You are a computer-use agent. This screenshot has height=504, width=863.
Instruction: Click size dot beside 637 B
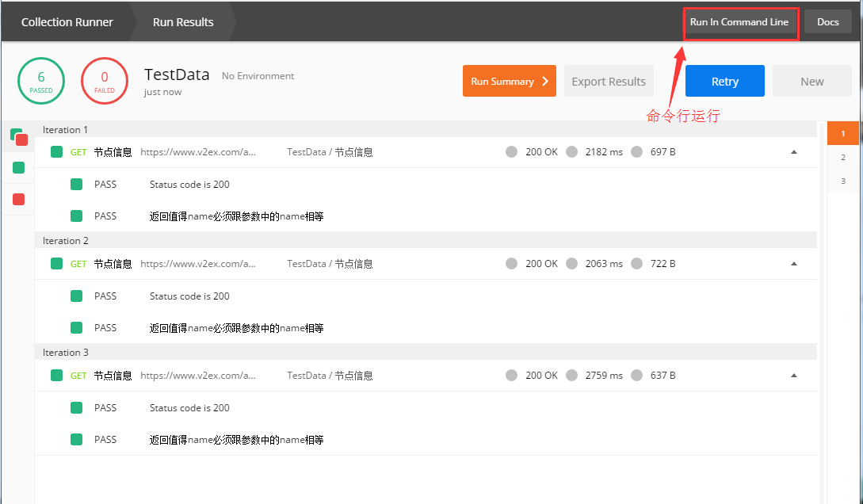(637, 376)
